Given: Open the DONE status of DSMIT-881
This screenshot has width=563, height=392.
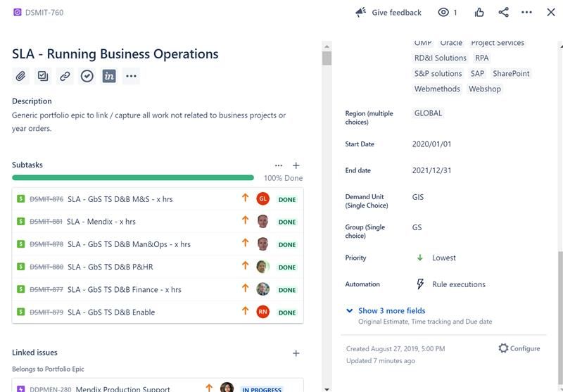Looking at the screenshot, I should point(287,222).
